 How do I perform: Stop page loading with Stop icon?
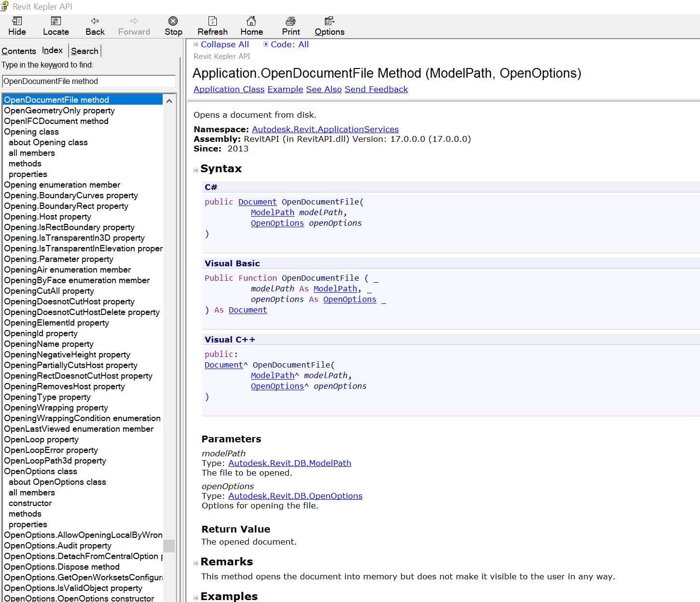point(173,21)
